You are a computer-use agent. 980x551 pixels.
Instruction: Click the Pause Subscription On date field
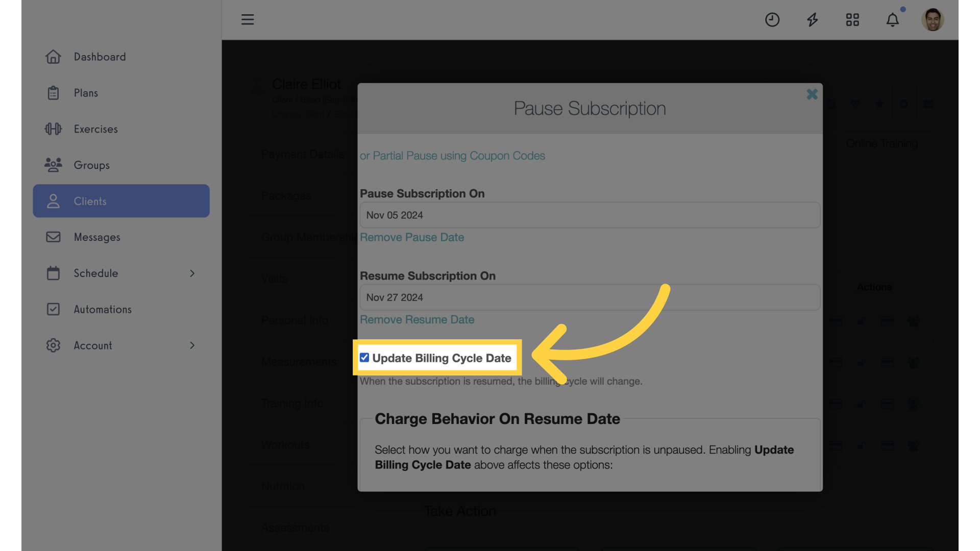pyautogui.click(x=590, y=215)
